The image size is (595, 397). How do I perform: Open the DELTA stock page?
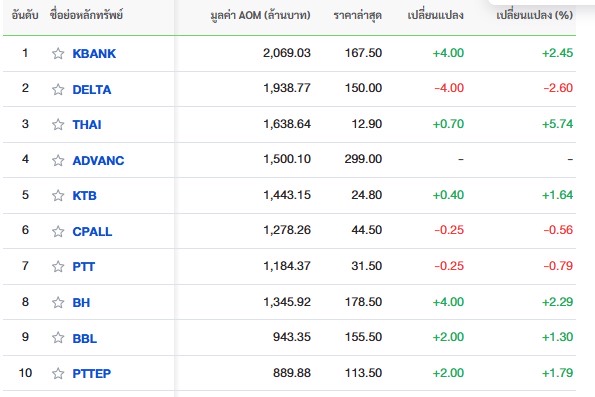click(x=92, y=90)
